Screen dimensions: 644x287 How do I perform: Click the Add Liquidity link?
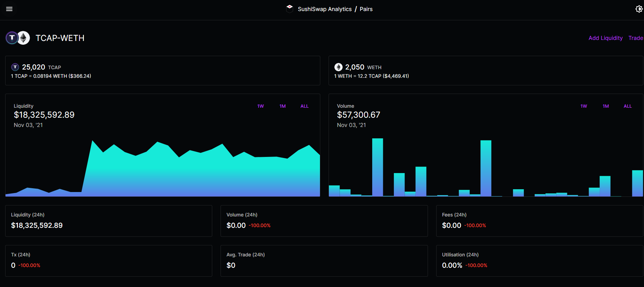[605, 38]
